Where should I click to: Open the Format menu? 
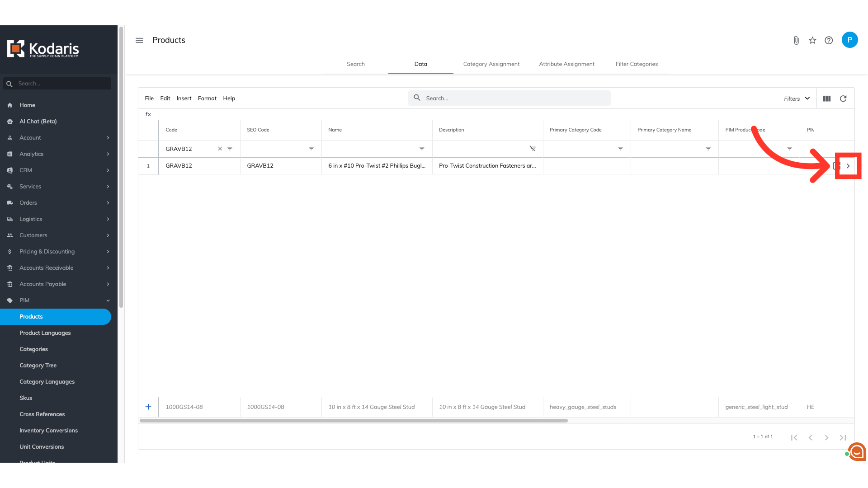[x=207, y=99]
